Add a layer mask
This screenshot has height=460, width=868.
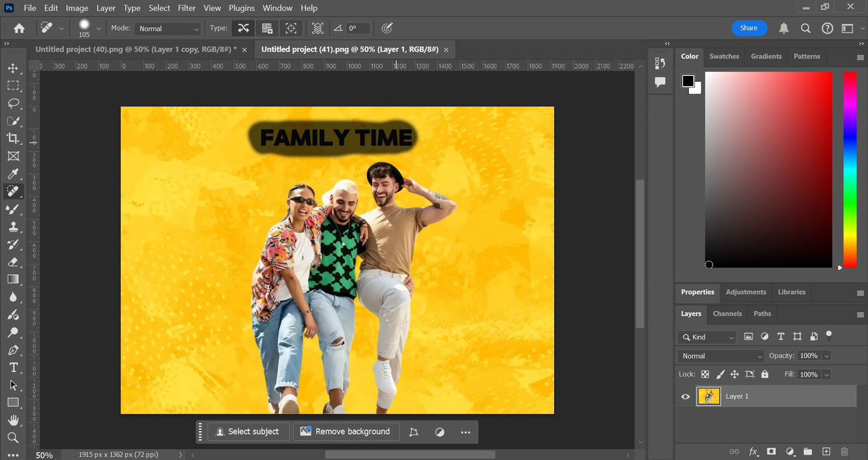coord(772,451)
